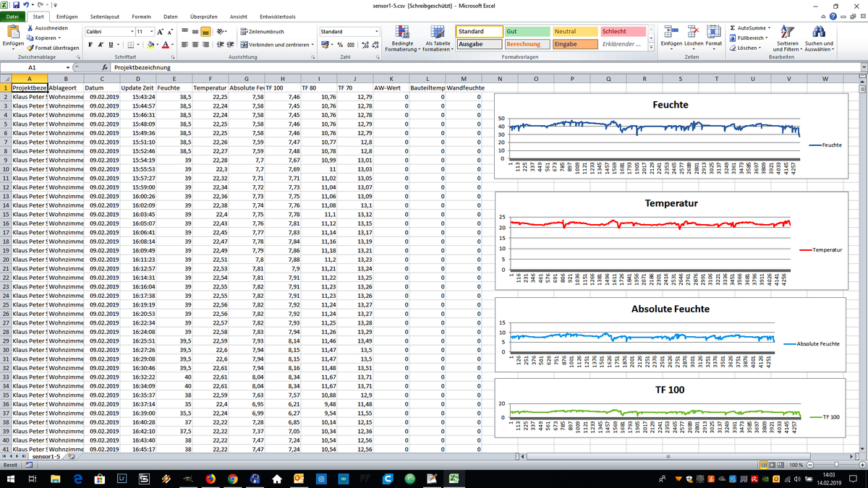The height and width of the screenshot is (488, 868).
Task: Toggle underline U button
Action: pos(111,45)
